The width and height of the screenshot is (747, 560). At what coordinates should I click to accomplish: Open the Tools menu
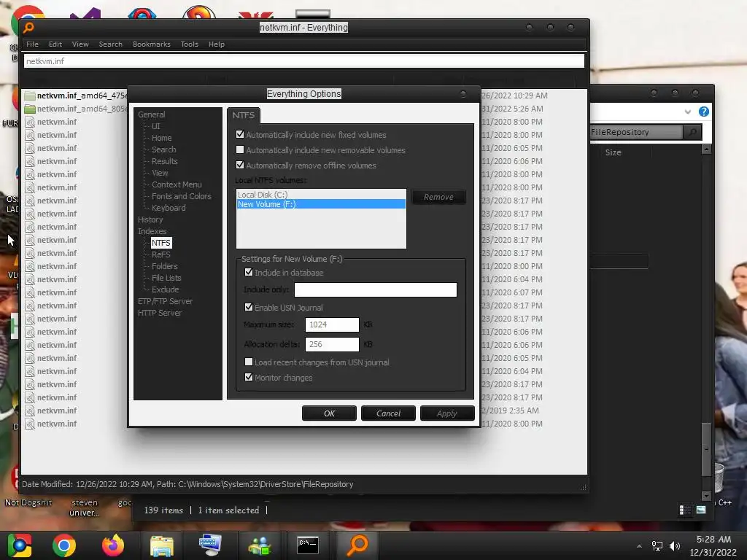pos(189,44)
